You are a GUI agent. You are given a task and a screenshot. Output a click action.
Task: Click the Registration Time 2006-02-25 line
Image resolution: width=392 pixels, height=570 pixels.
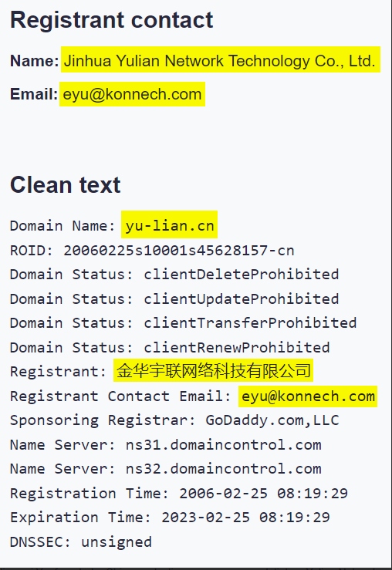click(x=179, y=494)
